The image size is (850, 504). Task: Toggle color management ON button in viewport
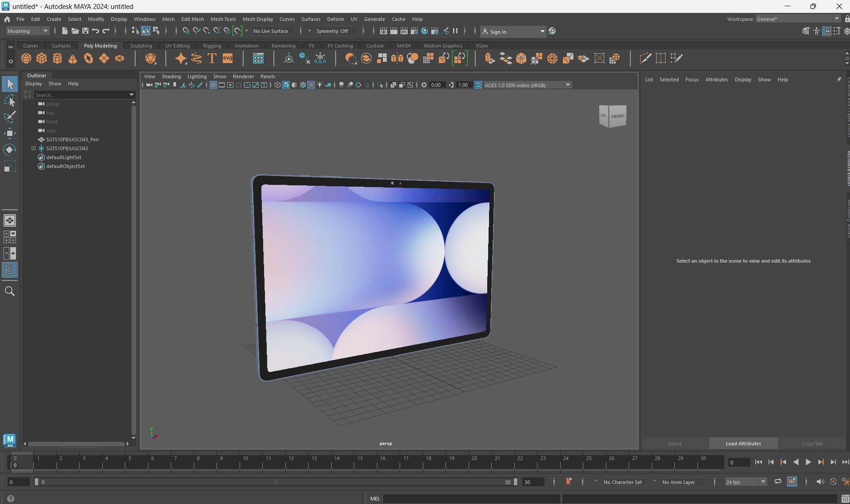pos(478,85)
